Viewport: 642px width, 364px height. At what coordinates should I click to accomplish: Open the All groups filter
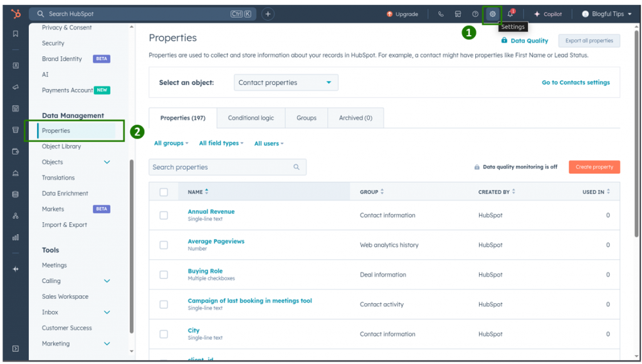pyautogui.click(x=171, y=143)
